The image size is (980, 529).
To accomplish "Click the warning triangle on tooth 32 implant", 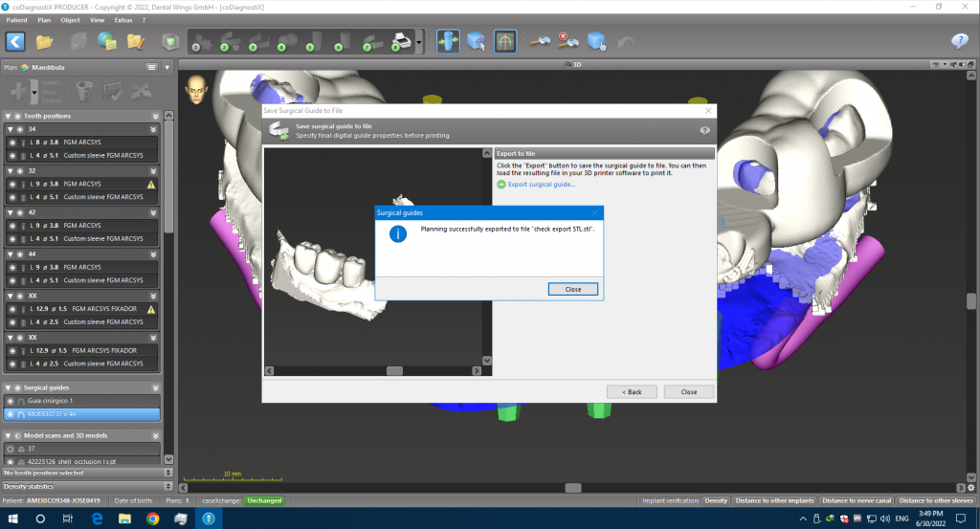I will 150,184.
